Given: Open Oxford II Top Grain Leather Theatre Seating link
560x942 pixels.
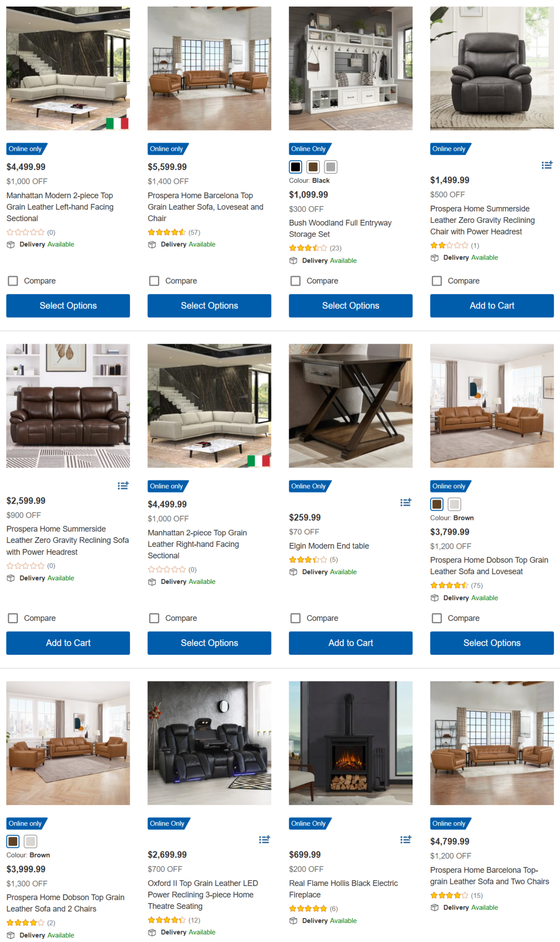Looking at the screenshot, I should [203, 894].
